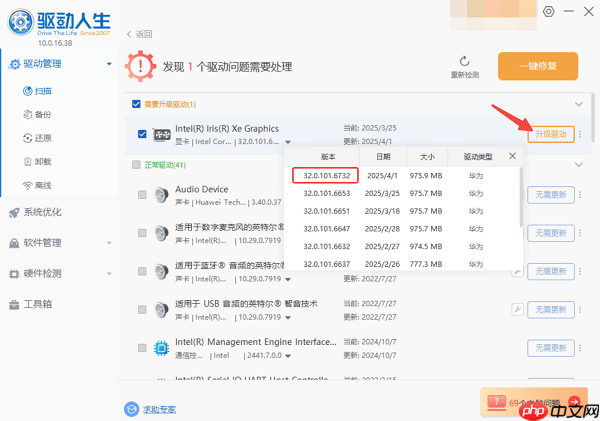
Task: Open version dropdown for 蓝牙音频 driver
Action: (288, 279)
